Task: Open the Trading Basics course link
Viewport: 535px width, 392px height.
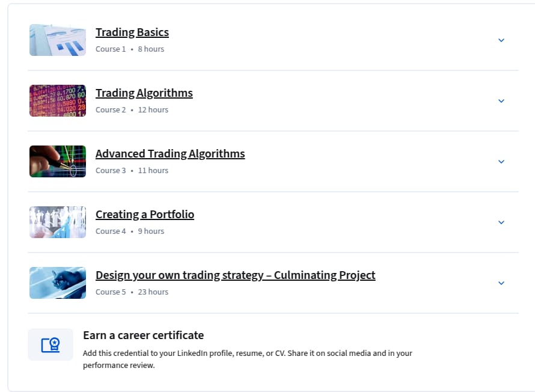Action: point(132,32)
